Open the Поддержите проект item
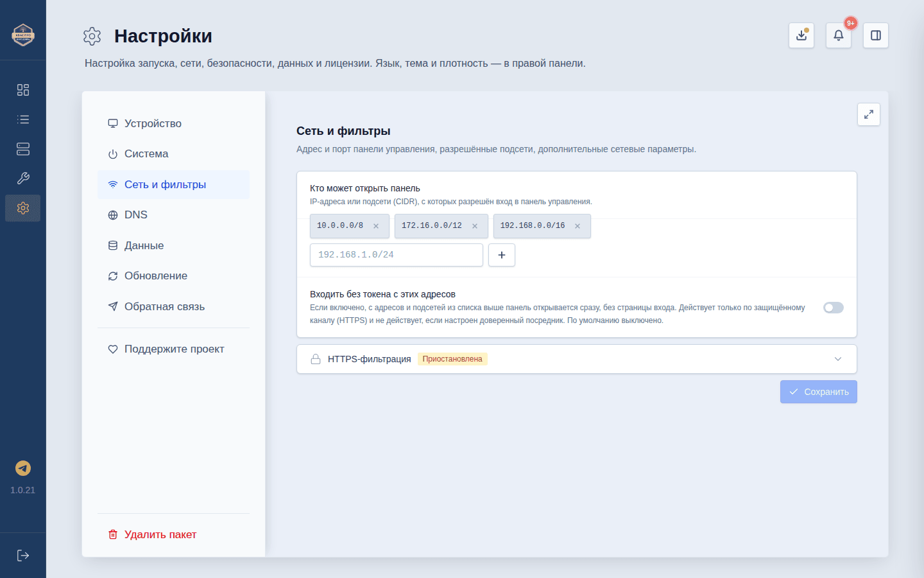924x578 pixels. [x=173, y=349]
